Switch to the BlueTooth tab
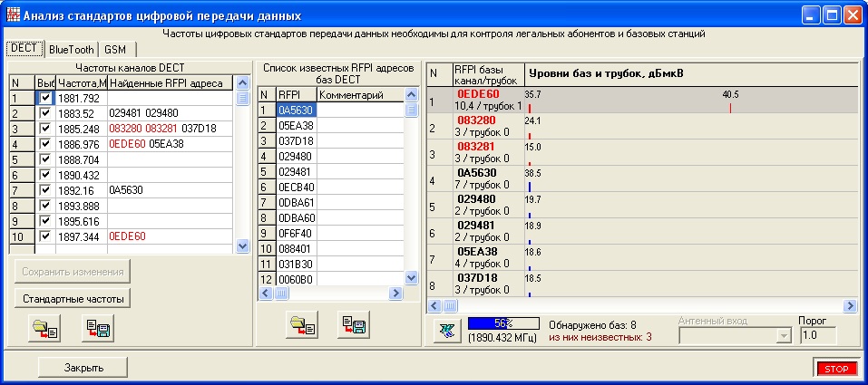 tap(71, 49)
